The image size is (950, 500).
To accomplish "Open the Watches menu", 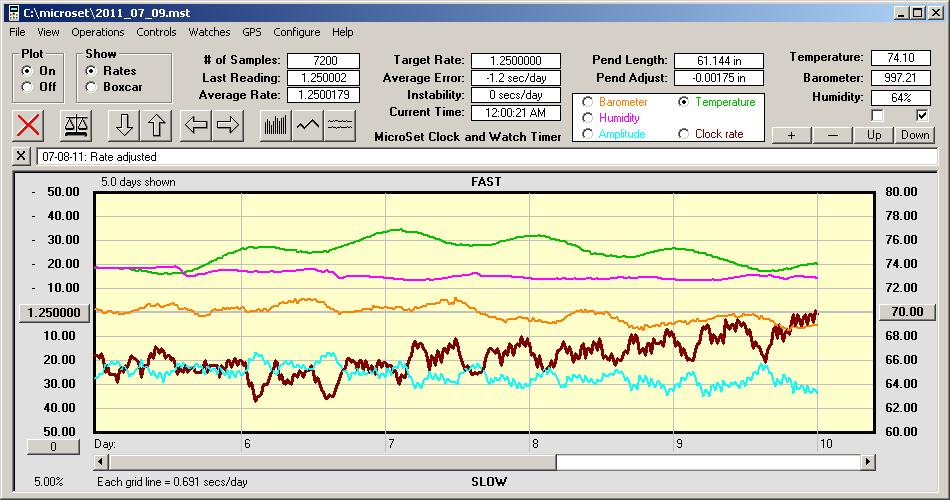I will pos(209,32).
